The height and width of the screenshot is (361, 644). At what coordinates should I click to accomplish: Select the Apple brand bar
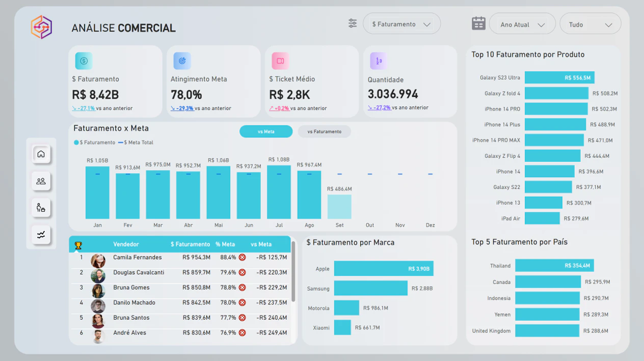click(384, 269)
